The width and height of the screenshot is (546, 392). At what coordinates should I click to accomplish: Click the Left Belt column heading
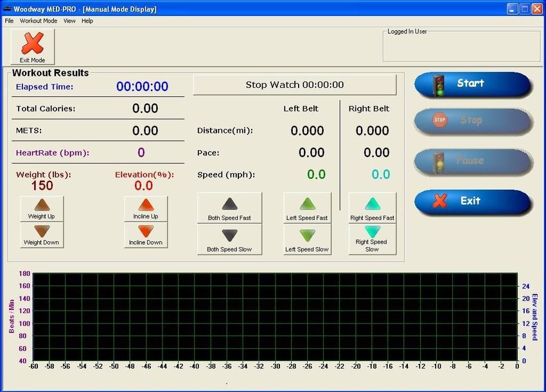pyautogui.click(x=301, y=108)
